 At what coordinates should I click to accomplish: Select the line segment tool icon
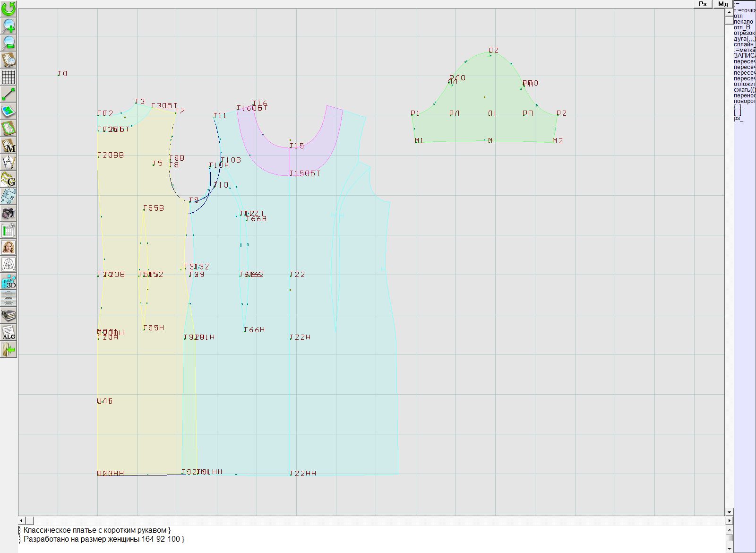coord(9,94)
